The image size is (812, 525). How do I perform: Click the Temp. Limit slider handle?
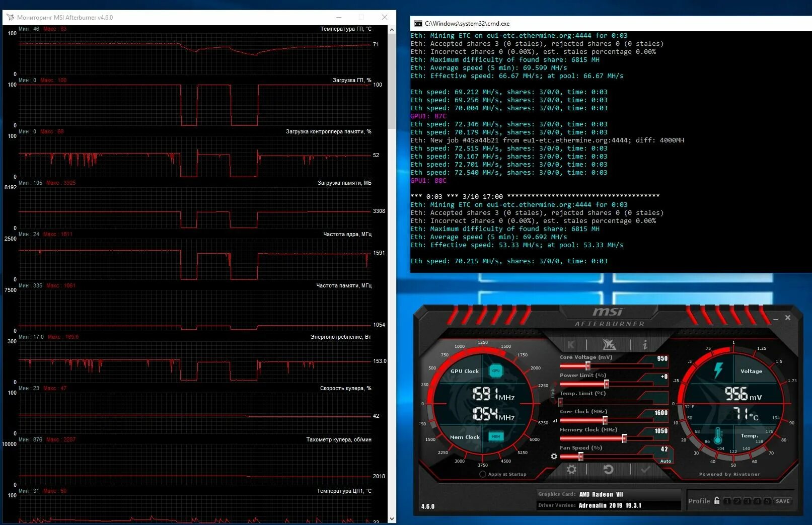pos(560,402)
